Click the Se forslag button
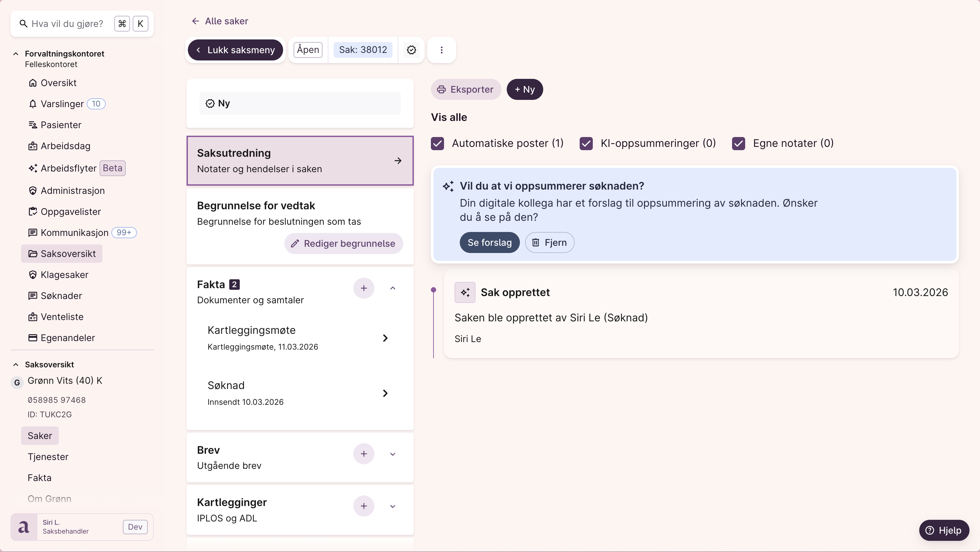Image resolution: width=980 pixels, height=552 pixels. (x=489, y=242)
